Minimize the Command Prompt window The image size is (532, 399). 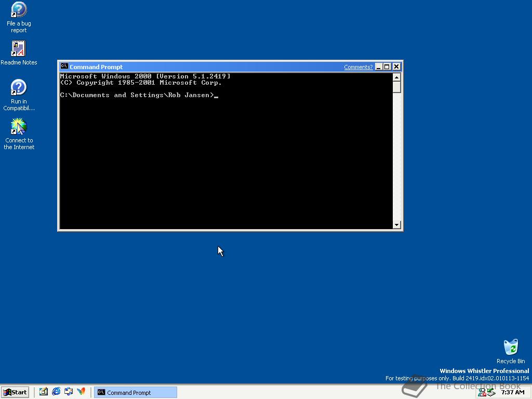[x=379, y=67]
